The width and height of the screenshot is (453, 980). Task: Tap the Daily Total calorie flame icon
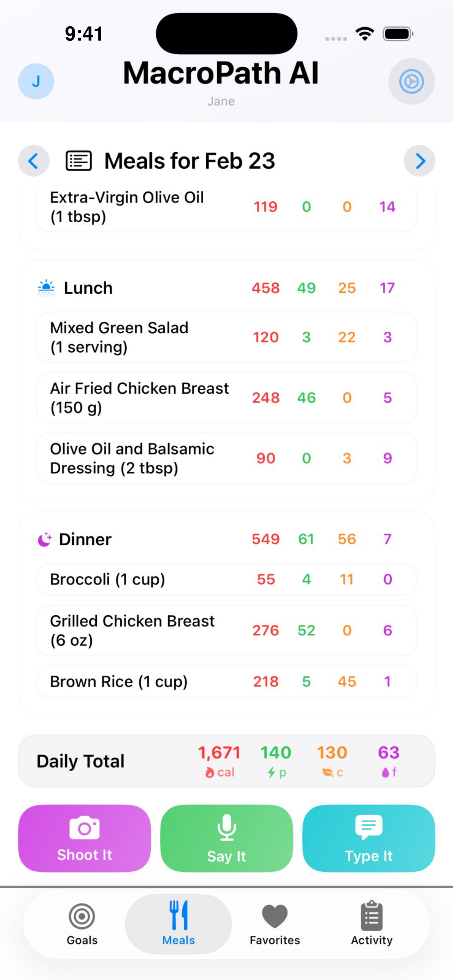click(x=210, y=772)
